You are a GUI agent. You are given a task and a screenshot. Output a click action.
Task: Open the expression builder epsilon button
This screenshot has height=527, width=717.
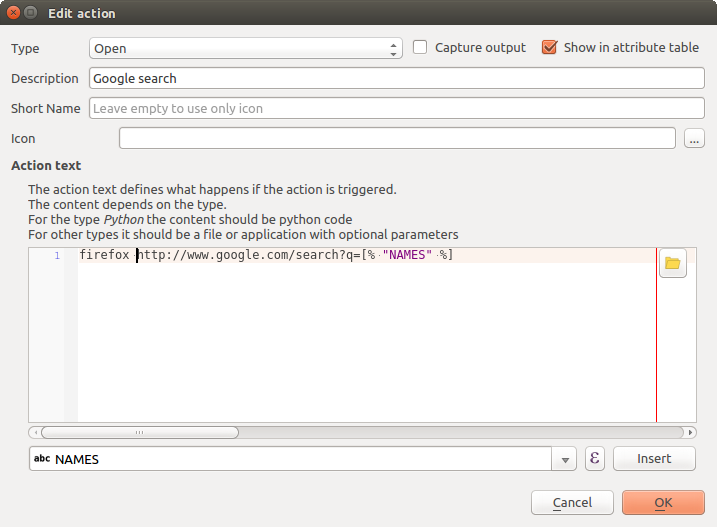(595, 458)
